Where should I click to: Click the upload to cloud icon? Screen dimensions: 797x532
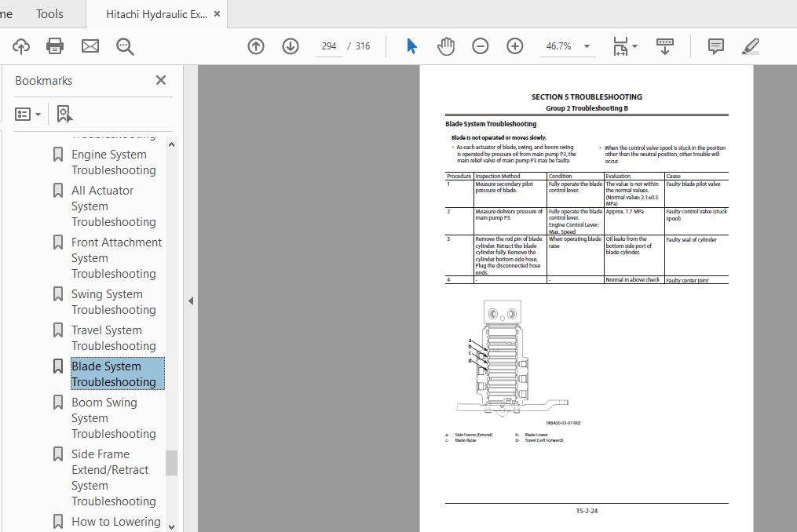(x=21, y=46)
